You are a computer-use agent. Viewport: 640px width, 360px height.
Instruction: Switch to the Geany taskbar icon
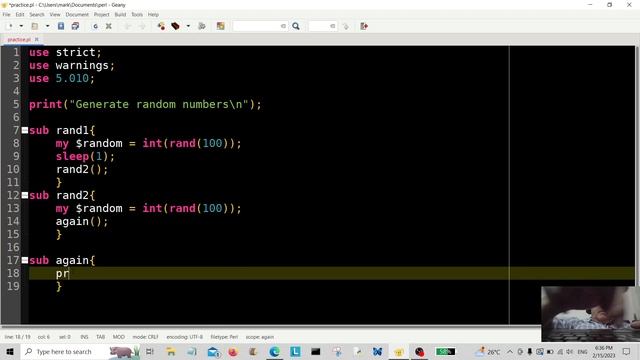[x=398, y=351]
